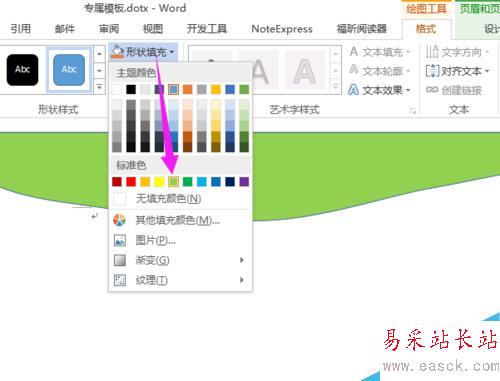Click the Align Text bracket icon
The width and height of the screenshot is (500, 381).
pos(432,71)
